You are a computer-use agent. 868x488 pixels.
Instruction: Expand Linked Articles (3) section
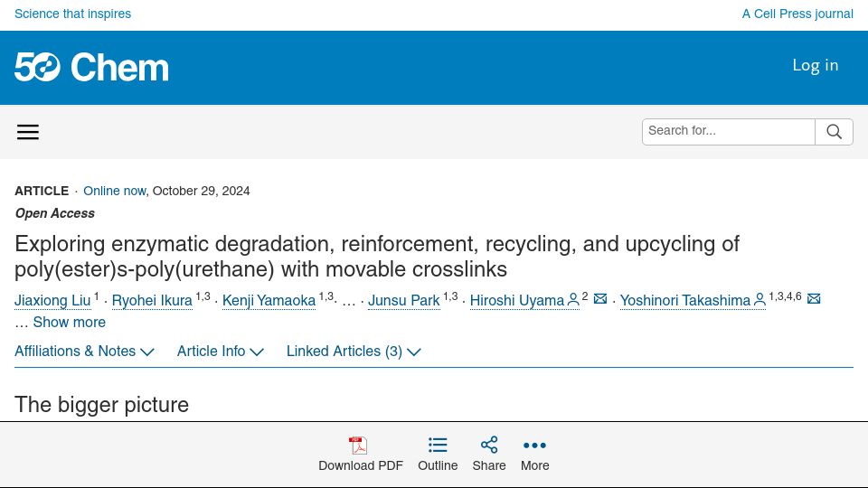coord(354,352)
